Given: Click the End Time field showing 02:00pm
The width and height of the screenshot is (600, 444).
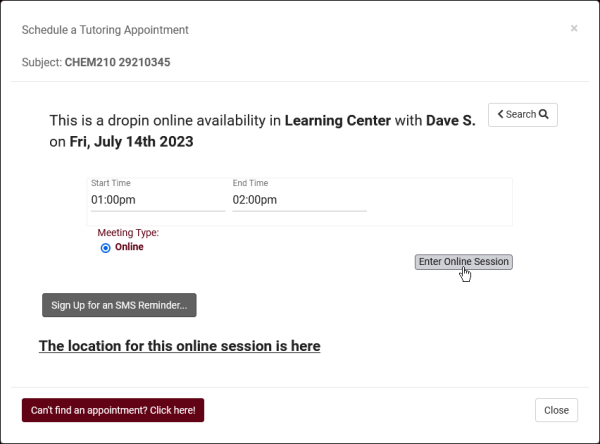Looking at the screenshot, I should [x=299, y=200].
